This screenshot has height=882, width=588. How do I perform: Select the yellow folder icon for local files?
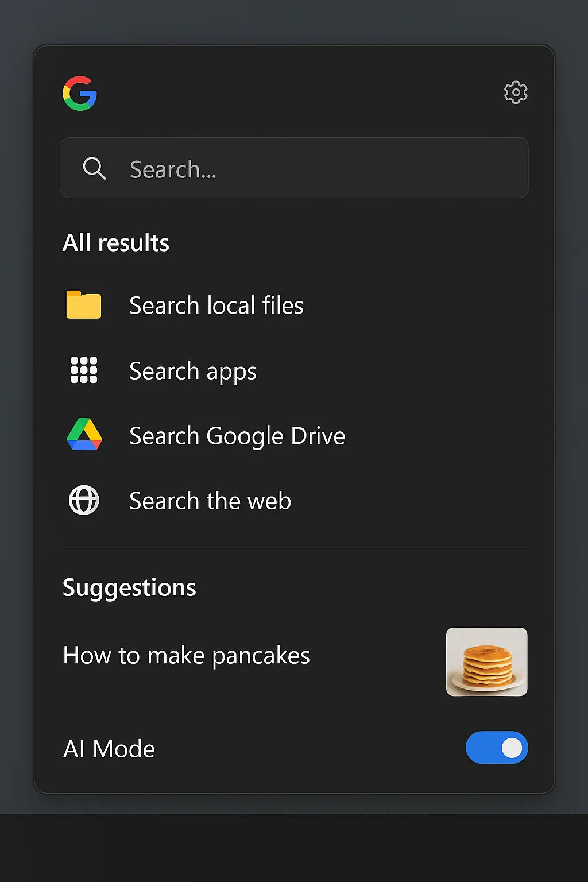click(x=83, y=305)
